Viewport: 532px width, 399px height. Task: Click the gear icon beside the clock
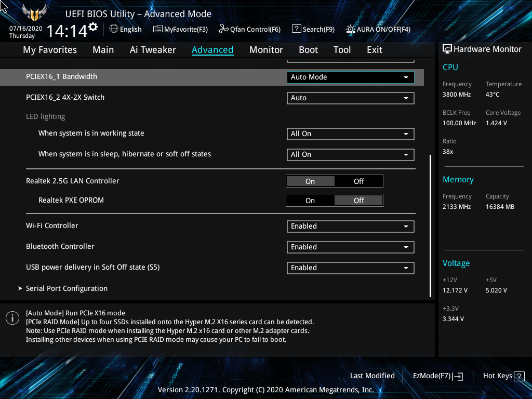[x=93, y=27]
